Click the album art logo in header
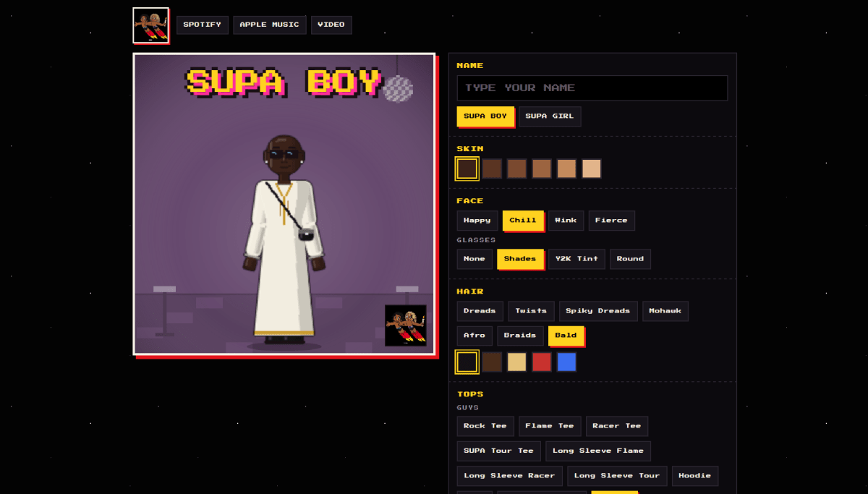This screenshot has height=494, width=868. point(150,25)
